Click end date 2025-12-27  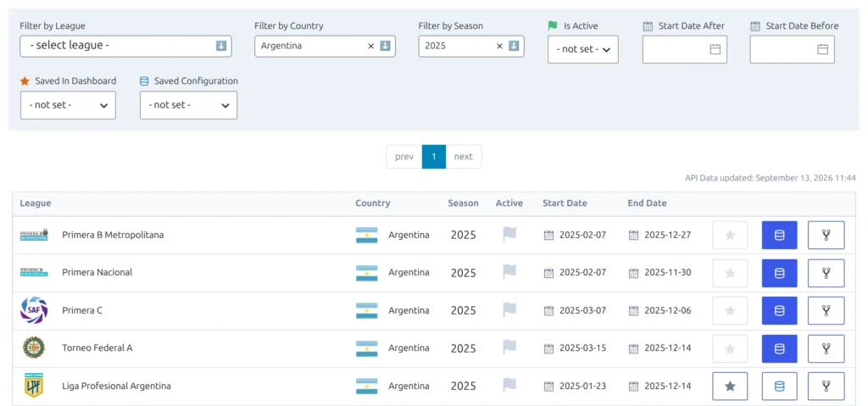tap(668, 235)
